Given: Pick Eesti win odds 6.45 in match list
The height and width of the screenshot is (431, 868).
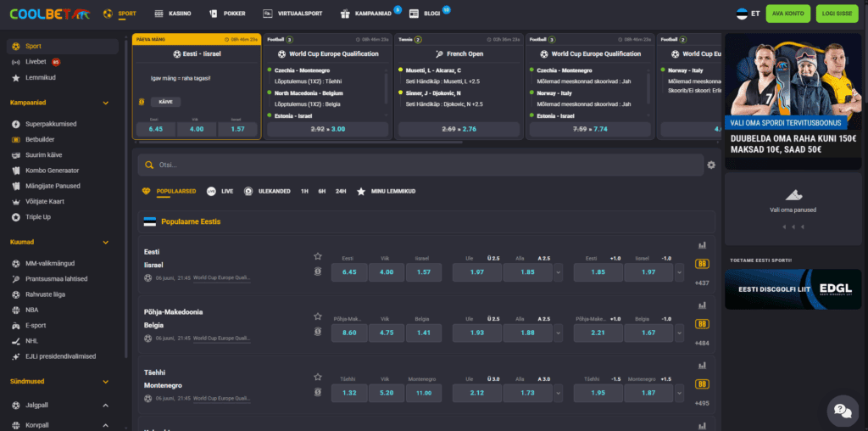Looking at the screenshot, I should coord(349,272).
